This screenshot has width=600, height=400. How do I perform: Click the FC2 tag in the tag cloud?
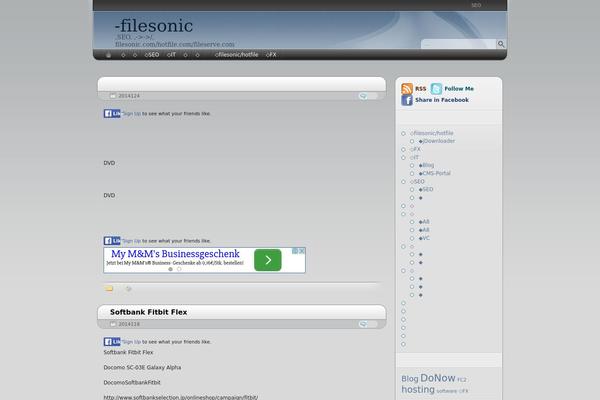tap(462, 380)
